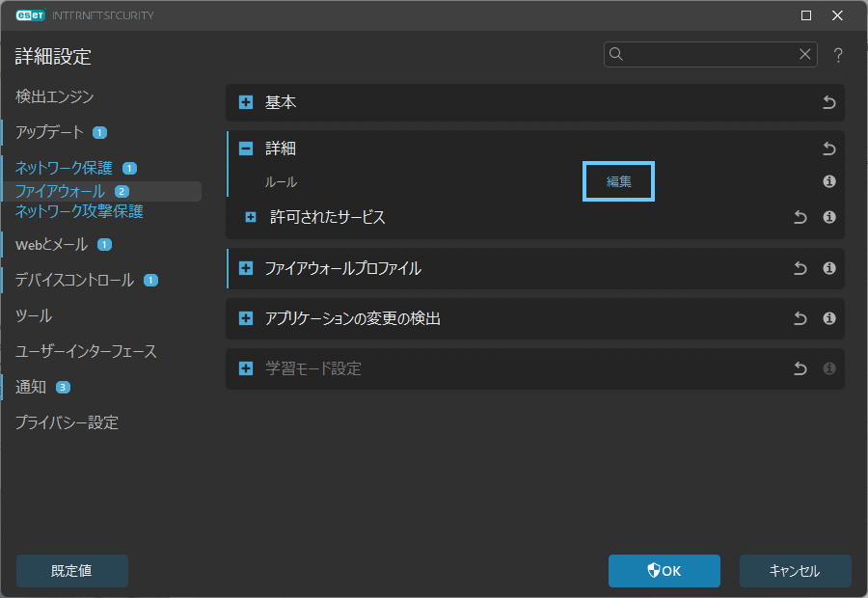Select ファイアウォール in sidebar
The width and height of the screenshot is (868, 598).
coord(60,192)
